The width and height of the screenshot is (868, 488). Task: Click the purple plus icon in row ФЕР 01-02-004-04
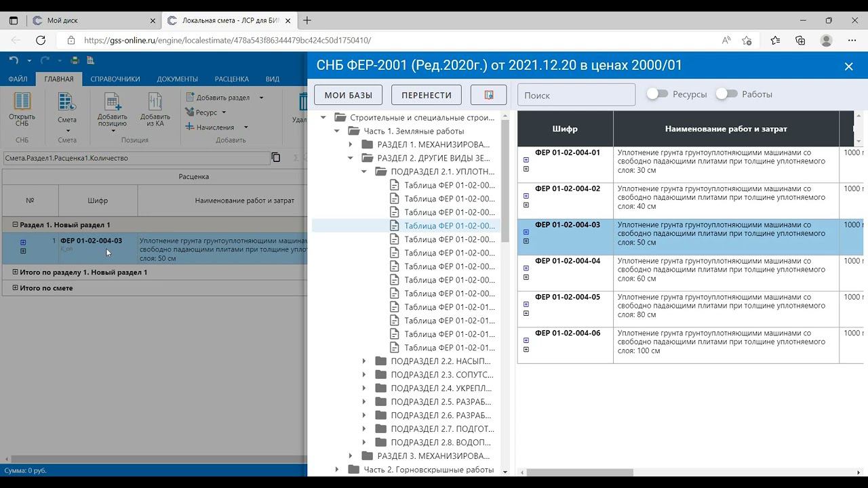(x=526, y=268)
